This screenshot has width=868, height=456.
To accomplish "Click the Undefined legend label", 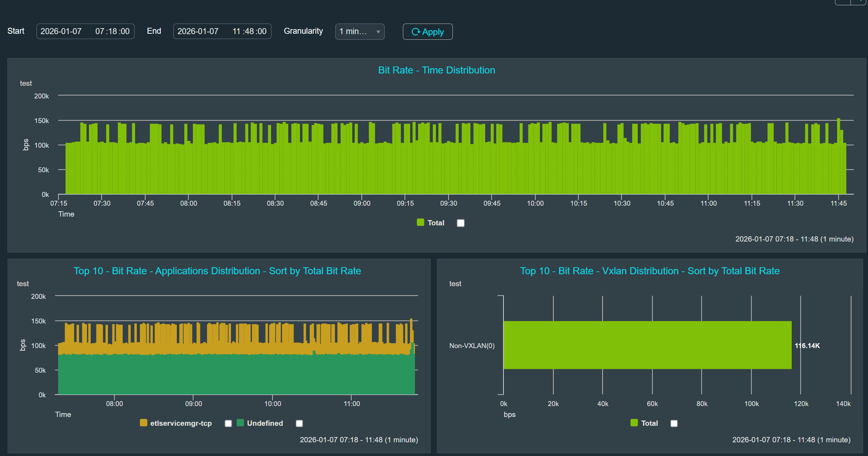I will (x=265, y=423).
